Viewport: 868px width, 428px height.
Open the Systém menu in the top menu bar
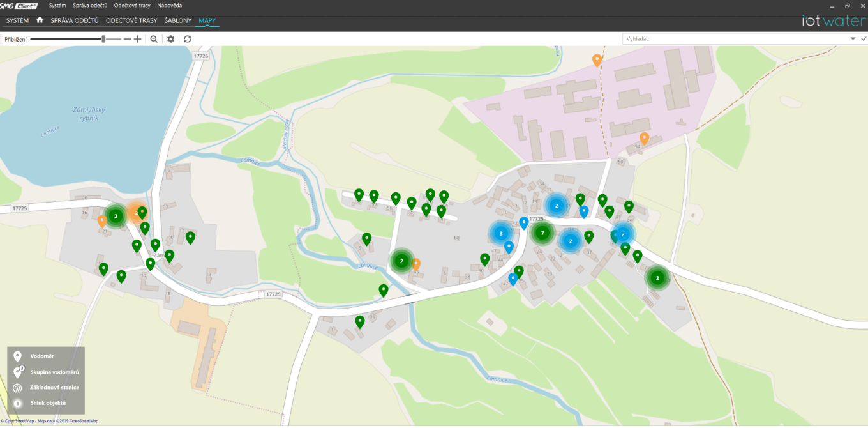click(57, 5)
